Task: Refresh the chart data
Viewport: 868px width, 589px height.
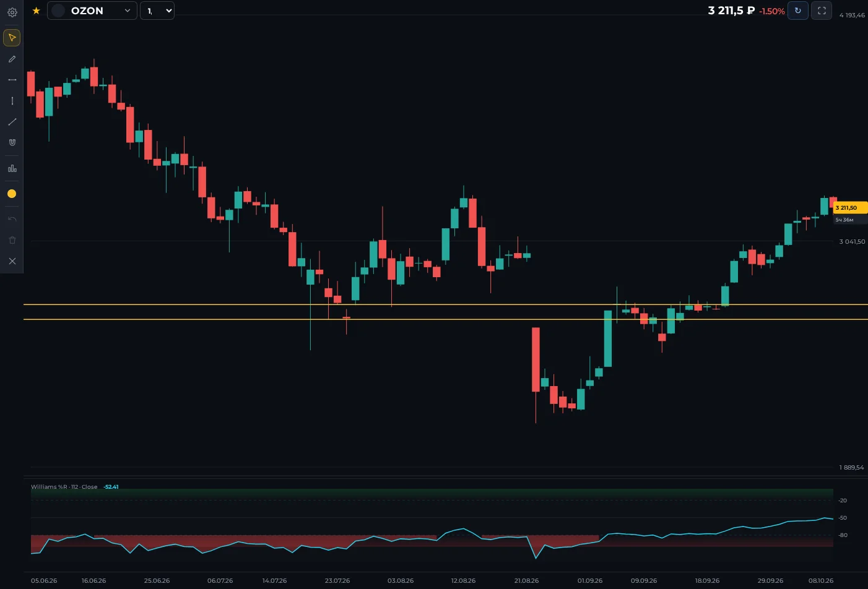Action: pos(797,11)
